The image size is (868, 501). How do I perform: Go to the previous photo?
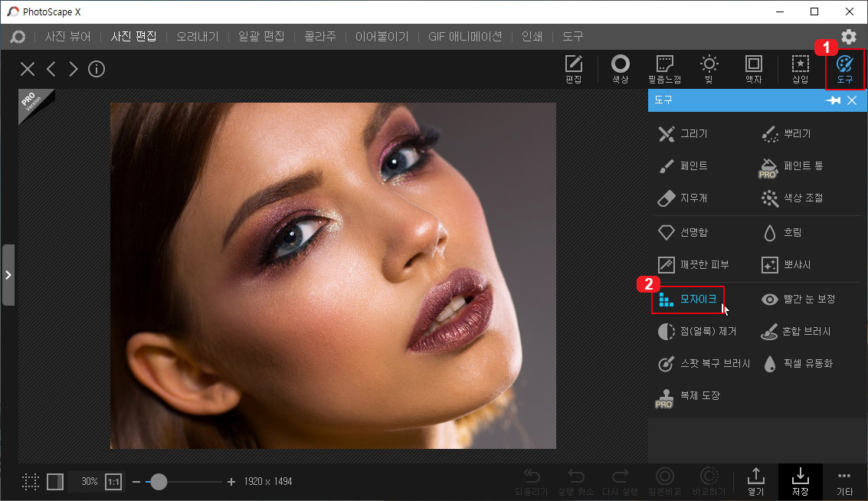point(51,69)
